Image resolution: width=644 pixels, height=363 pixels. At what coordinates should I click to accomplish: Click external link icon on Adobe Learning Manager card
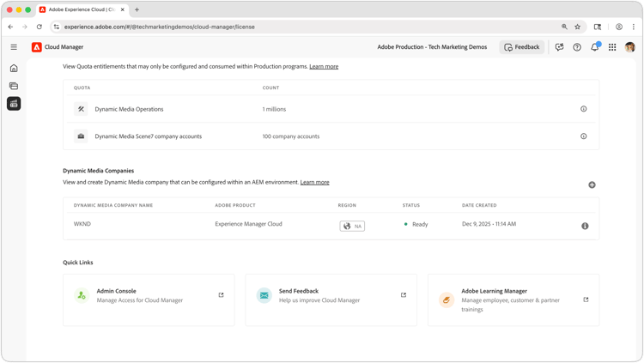pyautogui.click(x=586, y=299)
